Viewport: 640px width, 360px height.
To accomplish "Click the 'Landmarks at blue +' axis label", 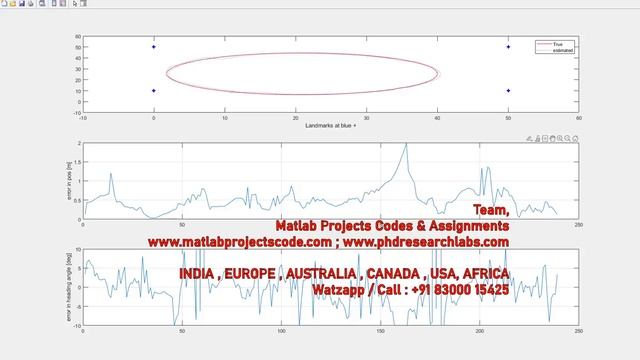I will [x=331, y=126].
